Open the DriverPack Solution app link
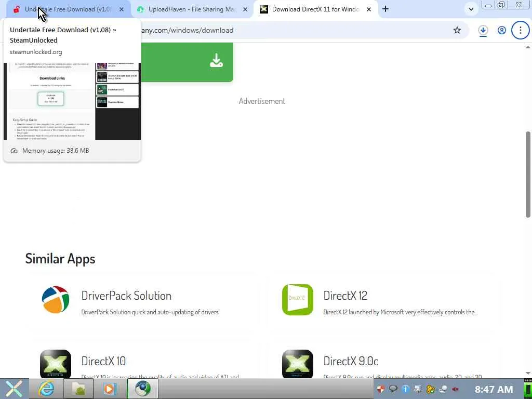 [x=126, y=296]
